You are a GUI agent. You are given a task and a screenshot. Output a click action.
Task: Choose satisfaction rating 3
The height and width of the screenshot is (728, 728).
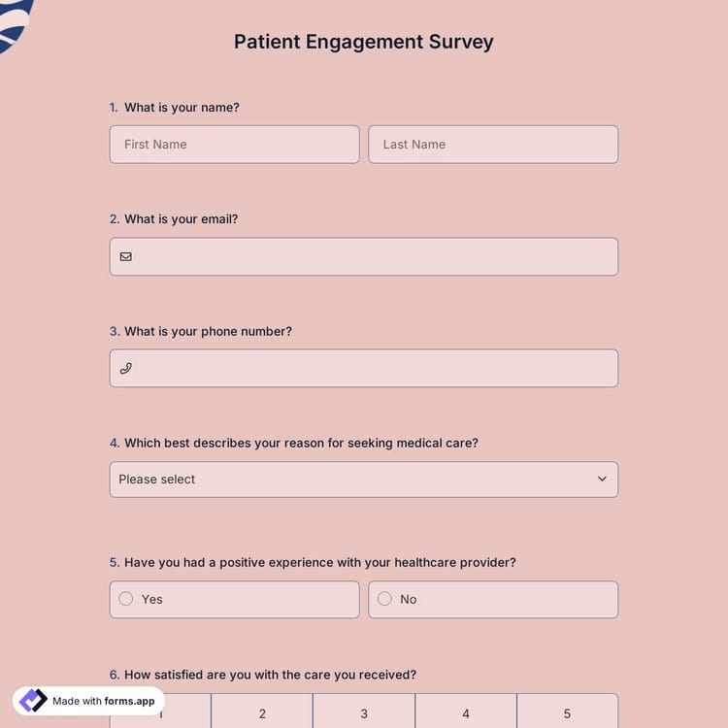pyautogui.click(x=364, y=713)
